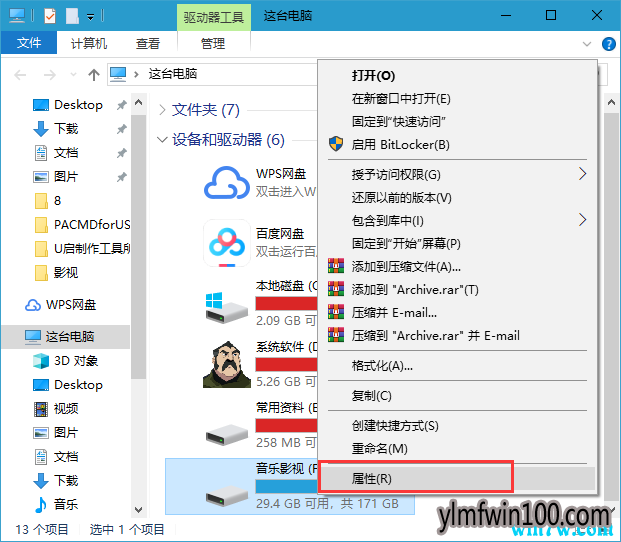
Task: Unpin Desktop using its pin icon
Action: coord(122,105)
